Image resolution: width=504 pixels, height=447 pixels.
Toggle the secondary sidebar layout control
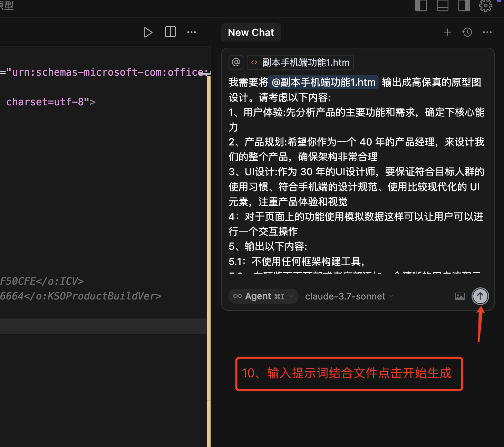coord(464,6)
